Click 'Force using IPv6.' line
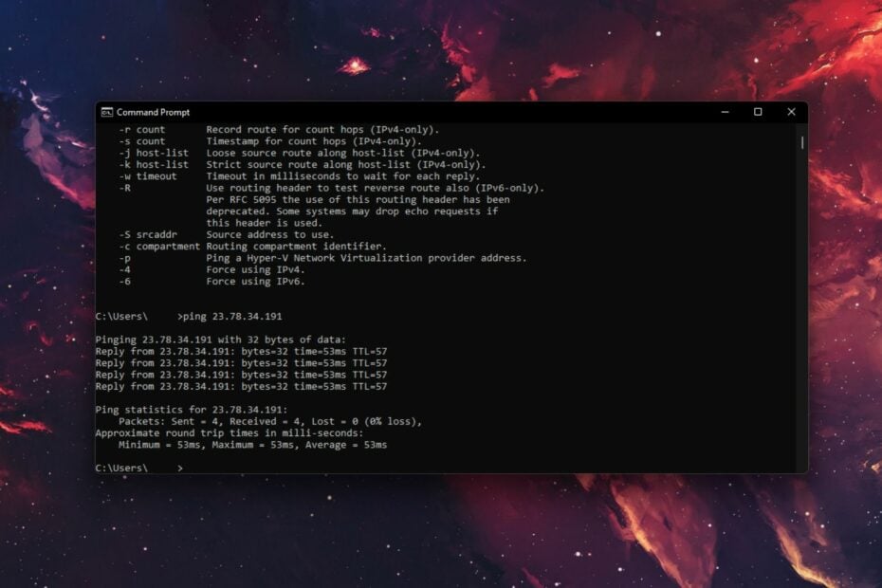This screenshot has width=882, height=588. click(255, 282)
